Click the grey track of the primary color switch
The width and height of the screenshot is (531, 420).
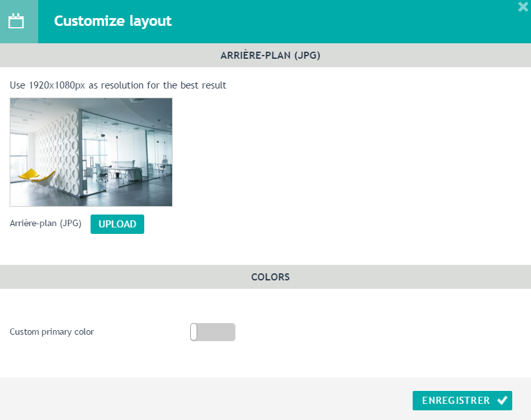[216, 332]
